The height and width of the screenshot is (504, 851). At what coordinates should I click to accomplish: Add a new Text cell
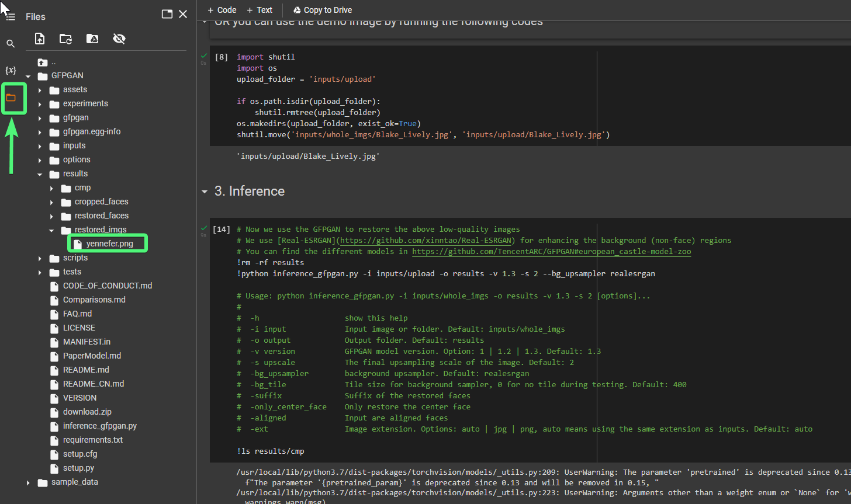tap(260, 10)
